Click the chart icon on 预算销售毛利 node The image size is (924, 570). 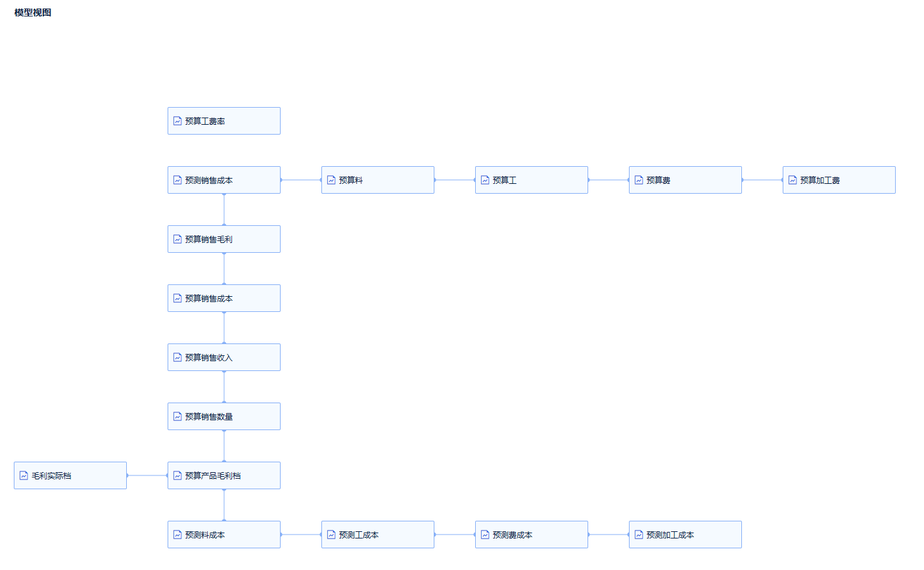coord(177,239)
